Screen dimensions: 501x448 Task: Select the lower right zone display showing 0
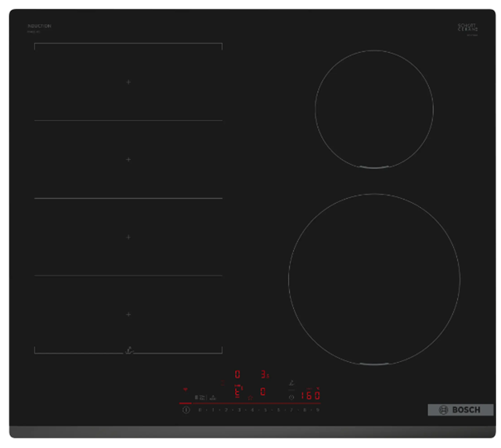pyautogui.click(x=263, y=392)
